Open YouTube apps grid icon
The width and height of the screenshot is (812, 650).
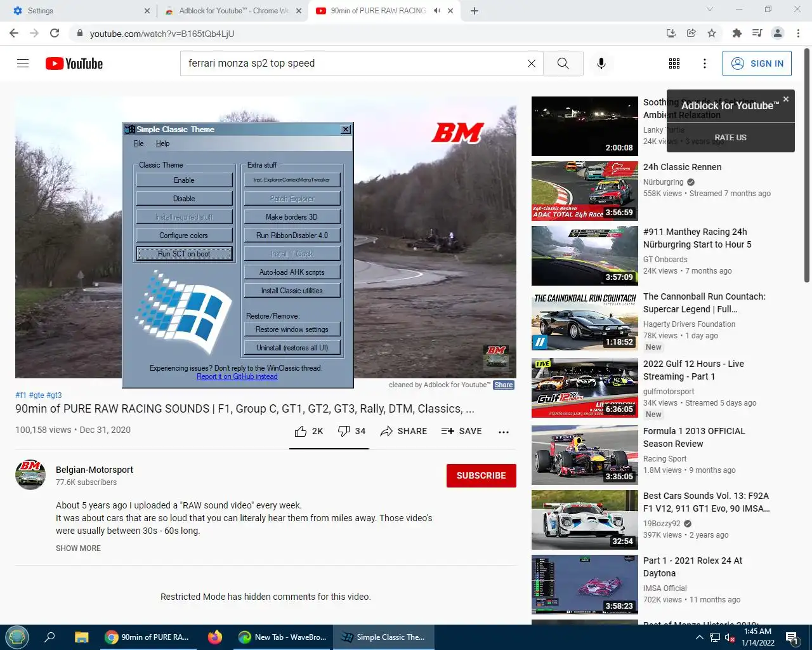tap(674, 63)
